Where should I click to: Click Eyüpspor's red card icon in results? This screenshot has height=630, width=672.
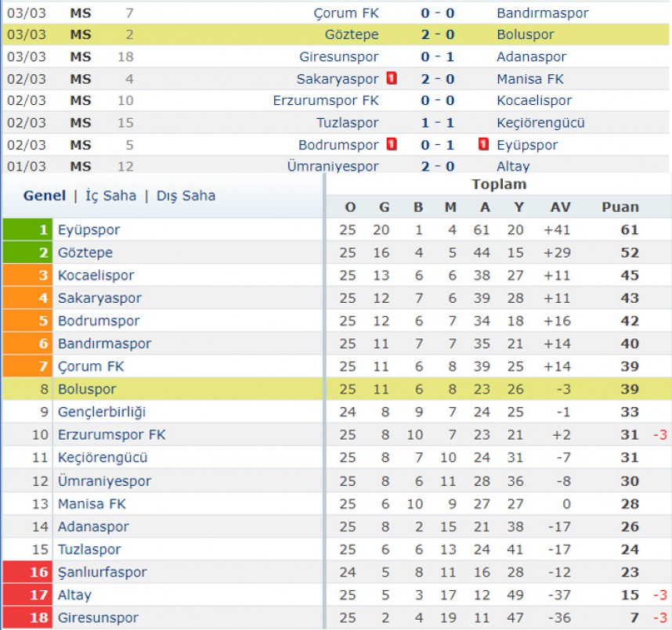(x=483, y=144)
